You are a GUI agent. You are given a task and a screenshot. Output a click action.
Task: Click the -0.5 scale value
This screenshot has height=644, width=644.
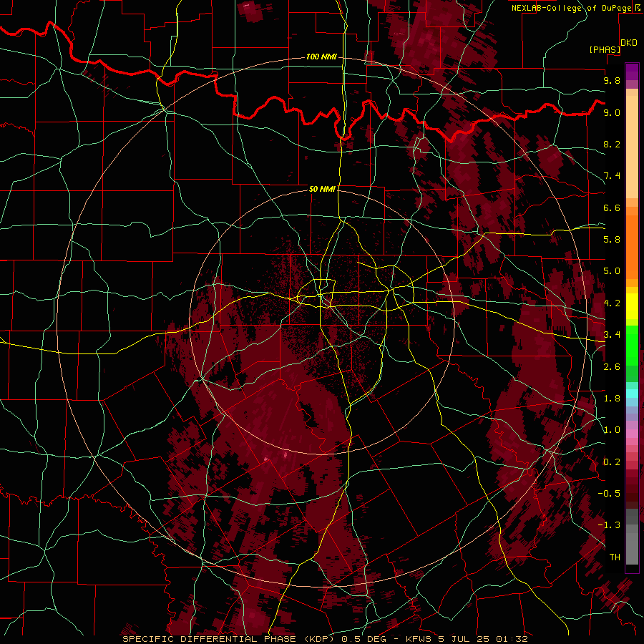(609, 494)
